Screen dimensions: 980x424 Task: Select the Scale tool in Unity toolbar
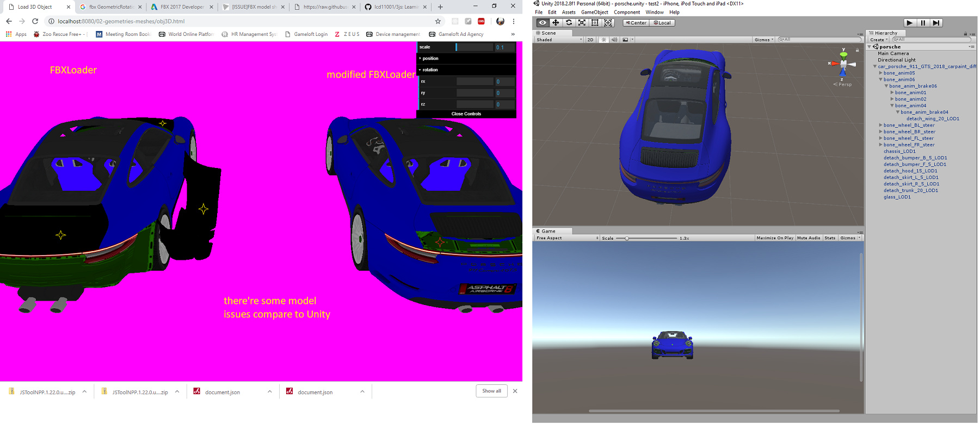582,23
